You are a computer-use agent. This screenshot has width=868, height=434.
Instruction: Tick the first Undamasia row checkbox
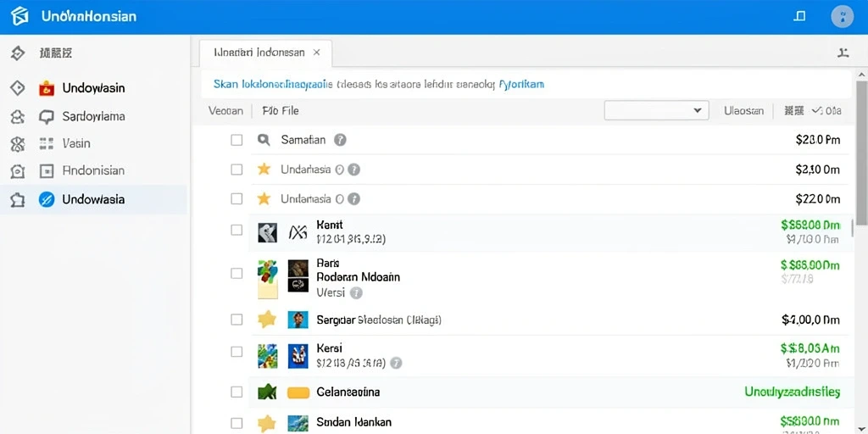click(x=236, y=170)
